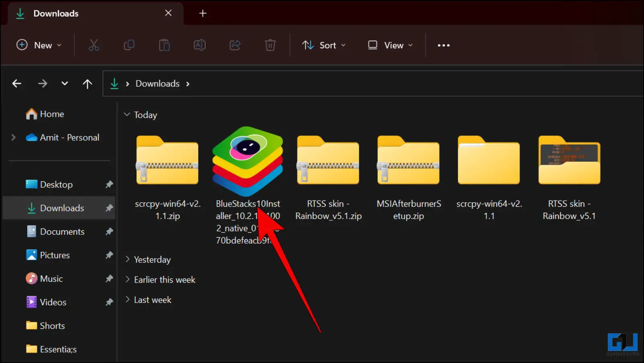The image size is (644, 363).
Task: Click the pin icon next to Desktop
Action: pos(109,185)
